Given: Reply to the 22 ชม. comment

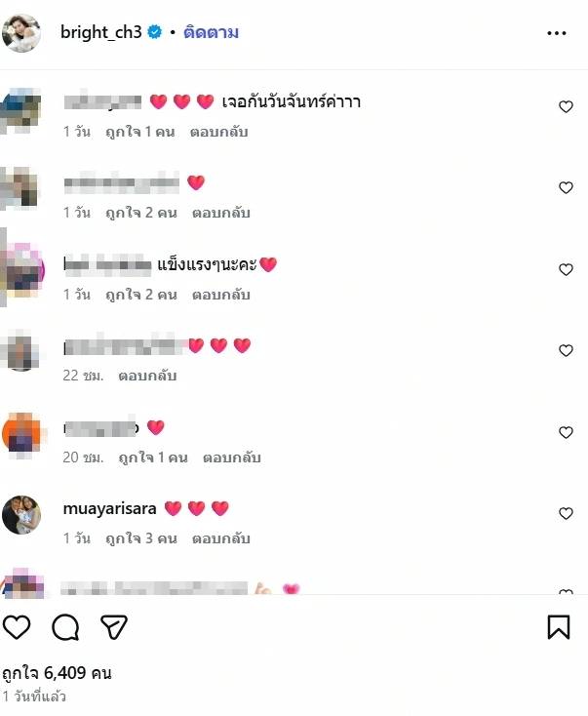Looking at the screenshot, I should click(147, 376).
